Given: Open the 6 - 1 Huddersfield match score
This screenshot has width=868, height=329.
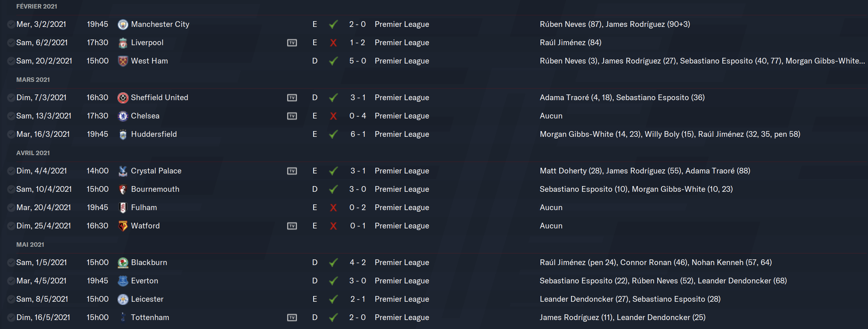Looking at the screenshot, I should pyautogui.click(x=358, y=134).
